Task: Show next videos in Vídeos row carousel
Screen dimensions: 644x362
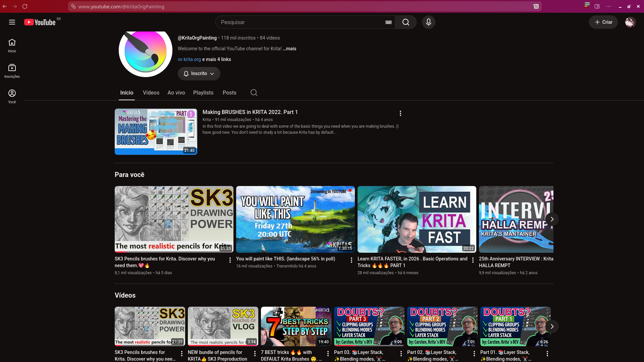Action: click(552, 326)
